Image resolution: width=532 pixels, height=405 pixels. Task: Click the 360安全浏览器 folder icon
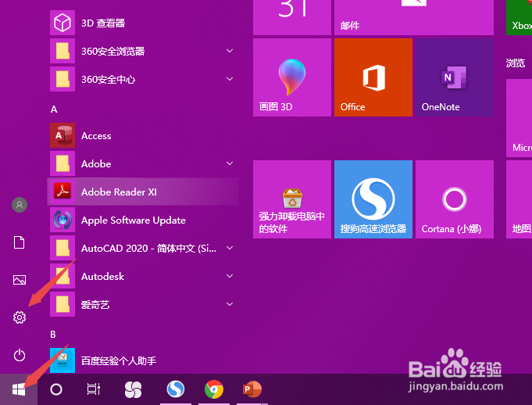[62, 51]
